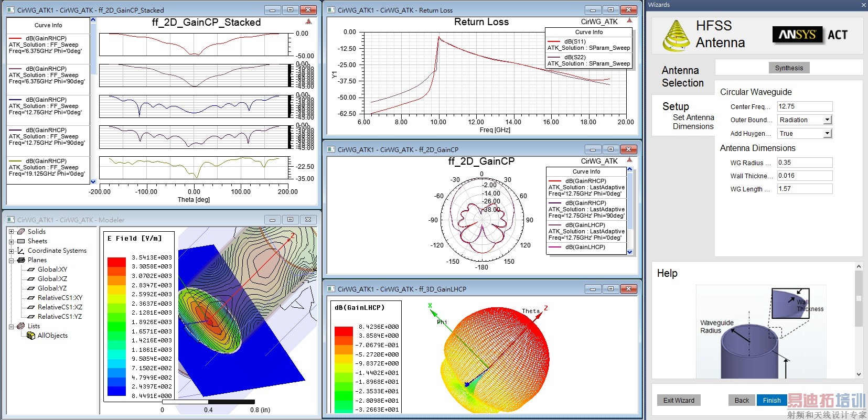Click the Center Freq input field
The height and width of the screenshot is (420, 868).
pyautogui.click(x=805, y=106)
